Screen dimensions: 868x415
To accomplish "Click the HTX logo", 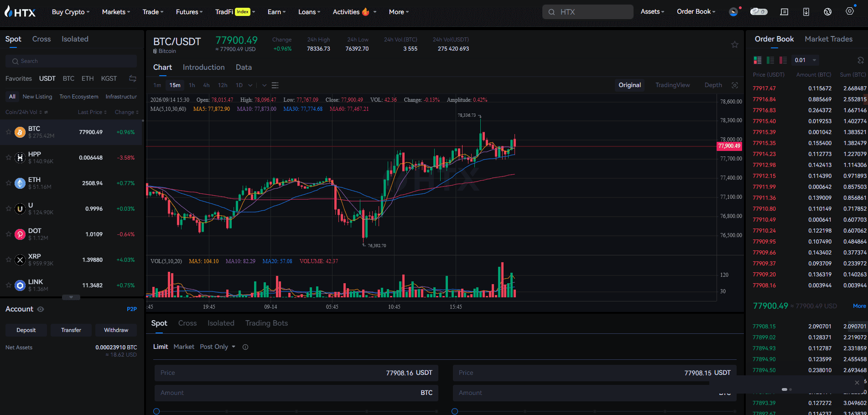I will [x=20, y=12].
